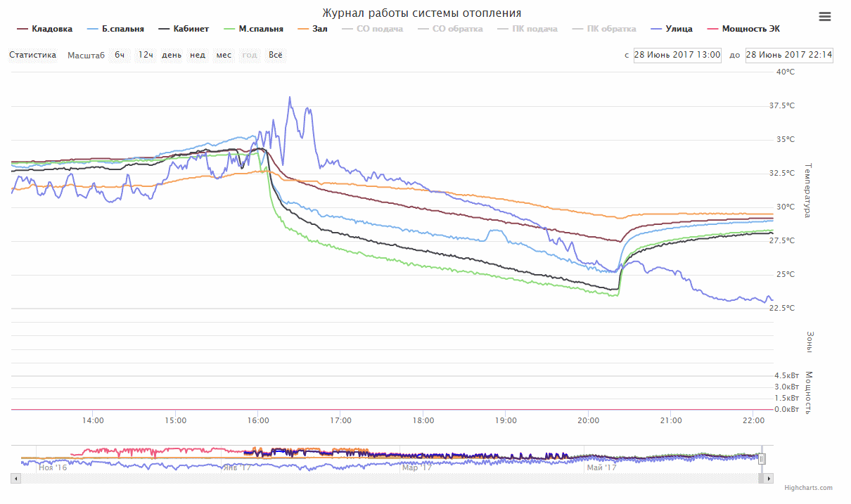Toggle the Б.спальня series in legend

(x=115, y=29)
